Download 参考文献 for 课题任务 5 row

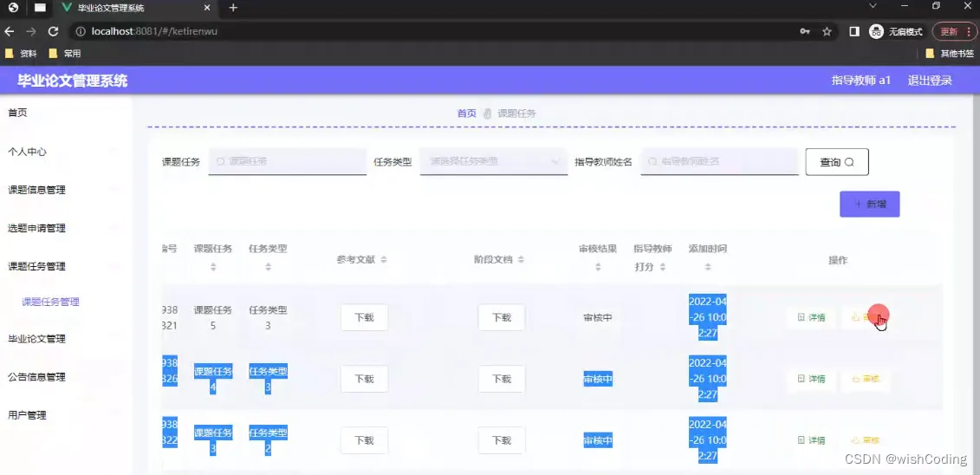[x=365, y=317]
